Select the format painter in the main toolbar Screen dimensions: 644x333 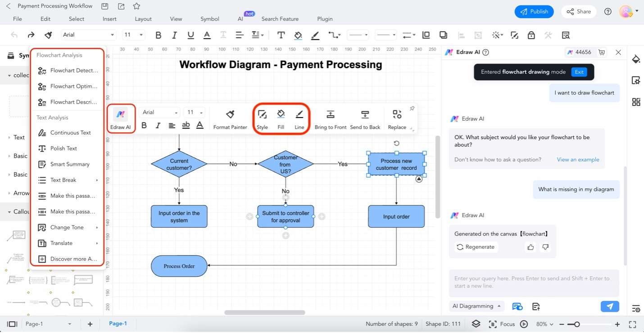click(48, 35)
